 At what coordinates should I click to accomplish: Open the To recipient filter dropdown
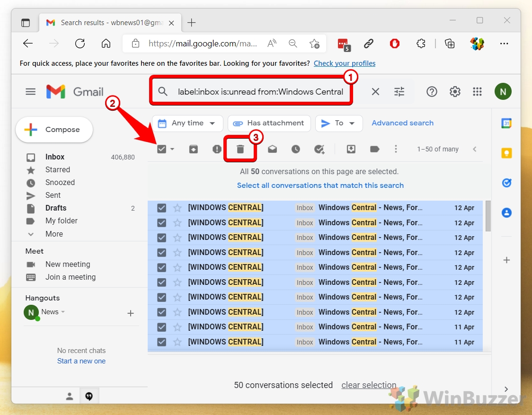[x=339, y=123]
